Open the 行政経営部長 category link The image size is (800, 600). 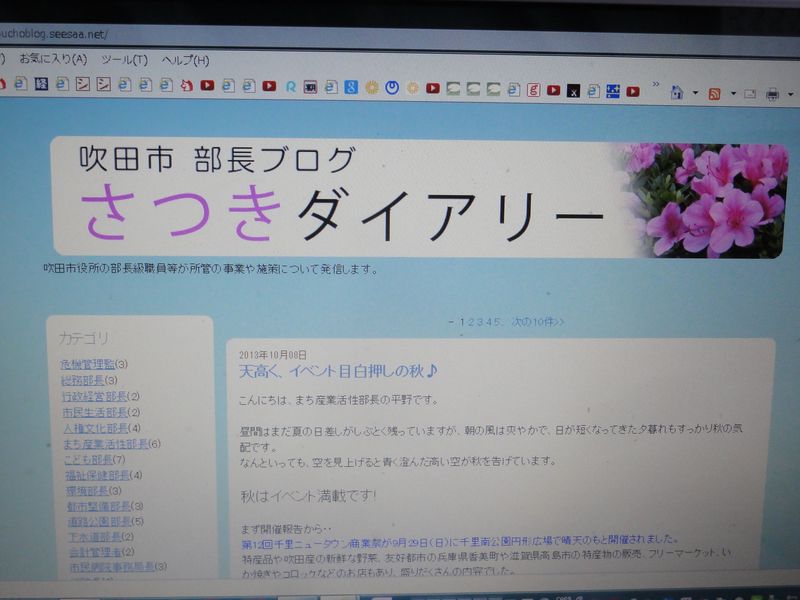tap(94, 396)
